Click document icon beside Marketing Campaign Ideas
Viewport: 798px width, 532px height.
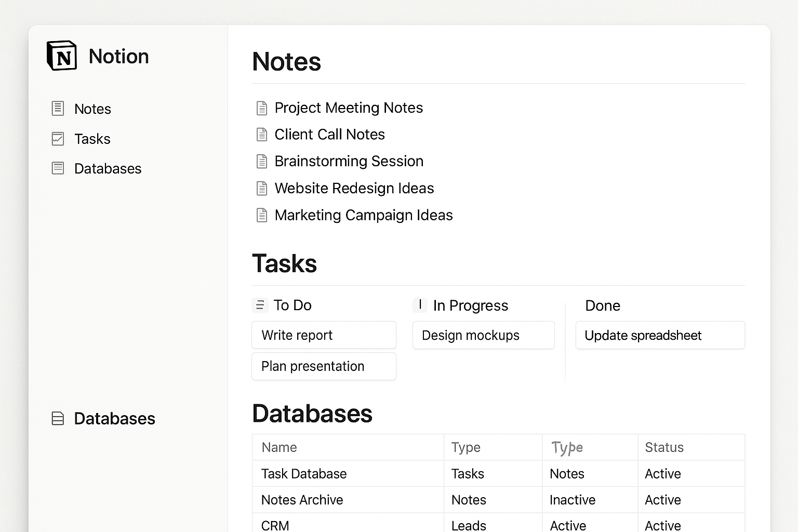[262, 215]
